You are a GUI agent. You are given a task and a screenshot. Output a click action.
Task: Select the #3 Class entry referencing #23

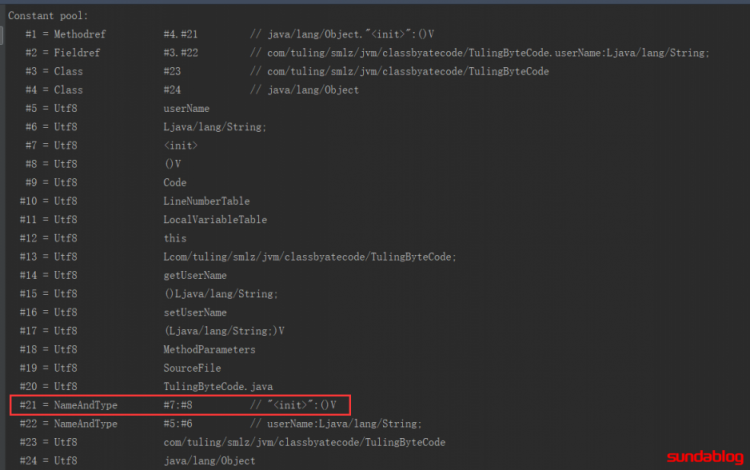(x=287, y=71)
